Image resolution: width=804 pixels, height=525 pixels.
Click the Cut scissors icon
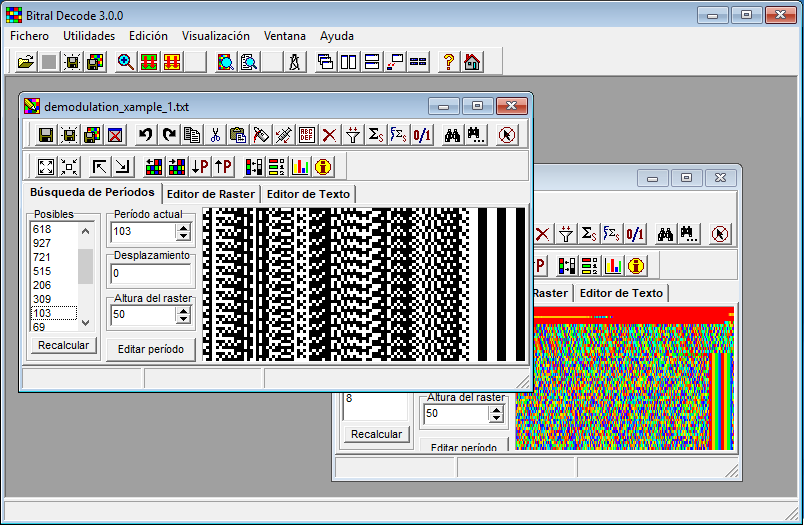tap(215, 135)
